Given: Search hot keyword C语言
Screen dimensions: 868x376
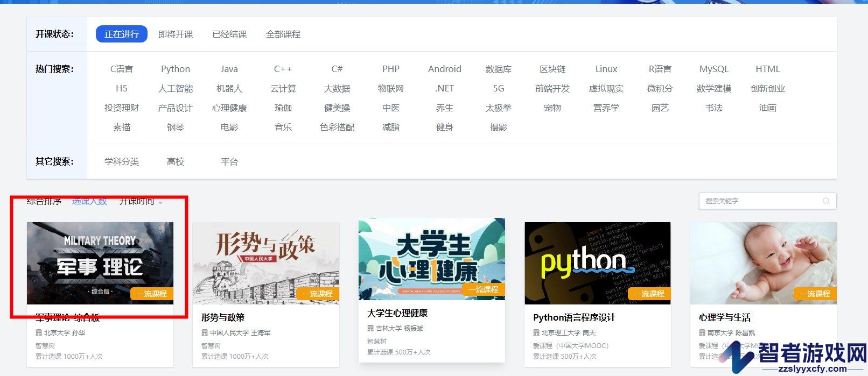Looking at the screenshot, I should 122,69.
